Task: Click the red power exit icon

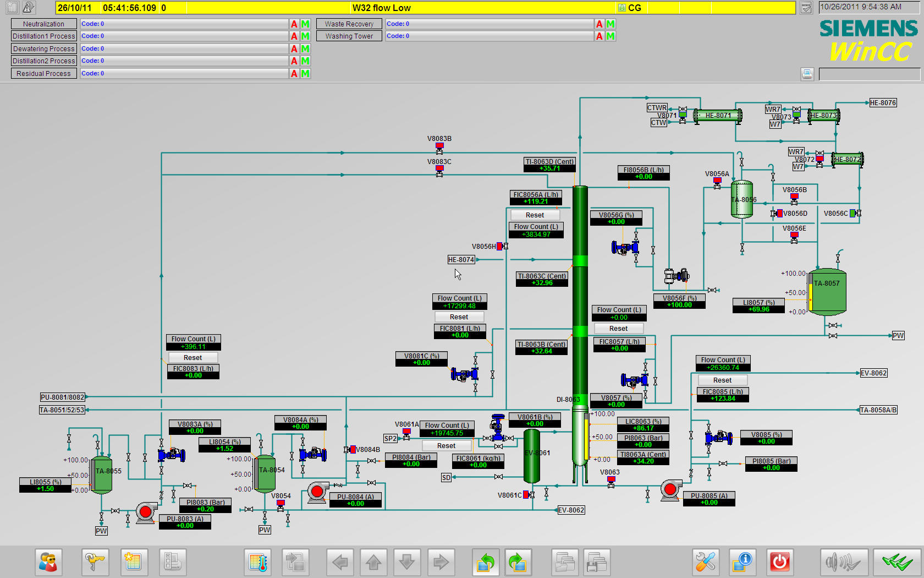Action: (779, 562)
